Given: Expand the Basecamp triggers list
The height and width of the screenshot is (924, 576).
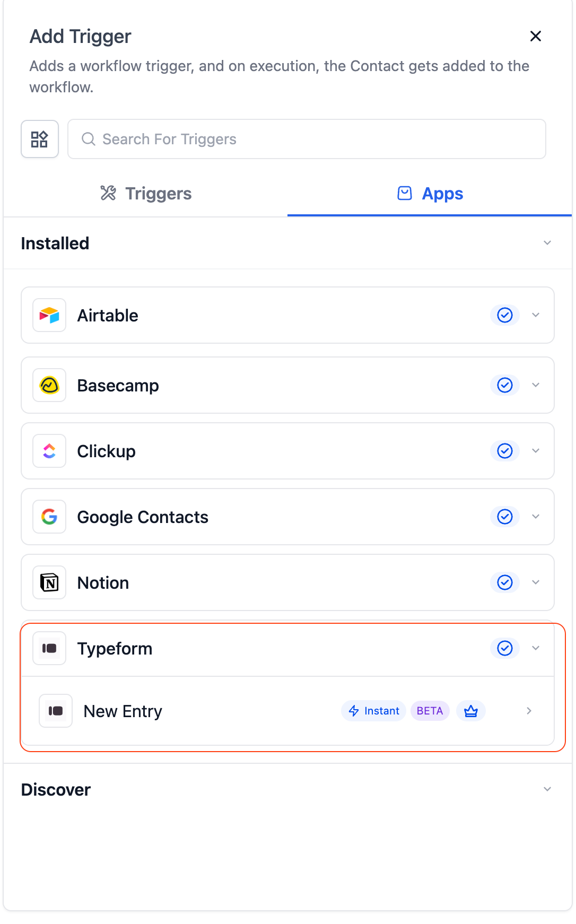Looking at the screenshot, I should (x=536, y=385).
